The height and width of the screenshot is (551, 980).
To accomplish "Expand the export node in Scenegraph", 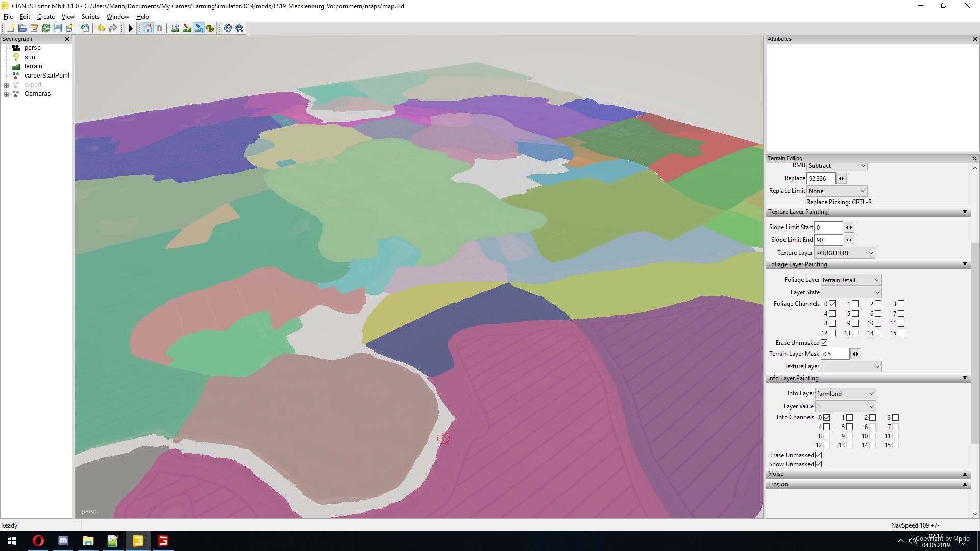I will pyautogui.click(x=6, y=85).
